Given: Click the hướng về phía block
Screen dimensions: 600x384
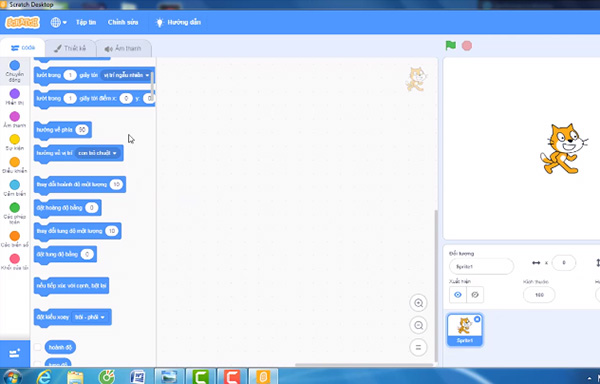Looking at the screenshot, I should point(54,130).
